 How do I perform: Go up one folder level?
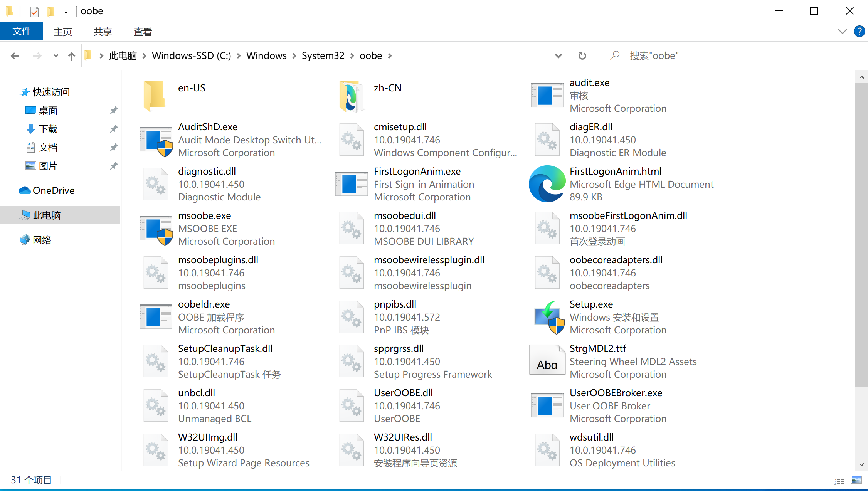coord(71,56)
